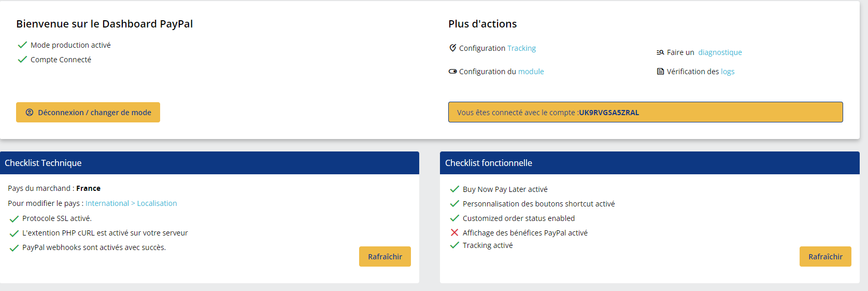Open the logs verification link
The width and height of the screenshot is (868, 291).
pos(728,72)
